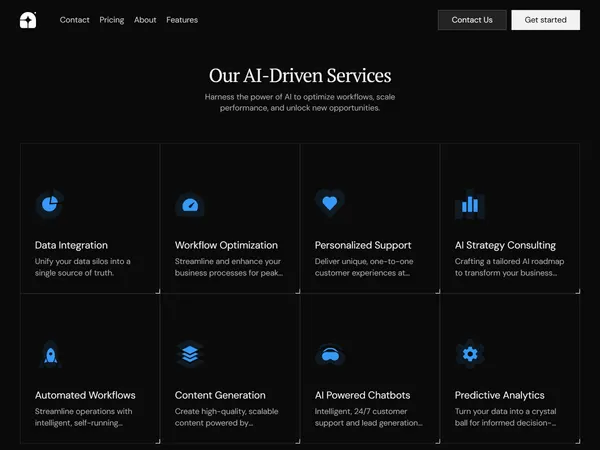Open the Features nav item

click(x=182, y=20)
